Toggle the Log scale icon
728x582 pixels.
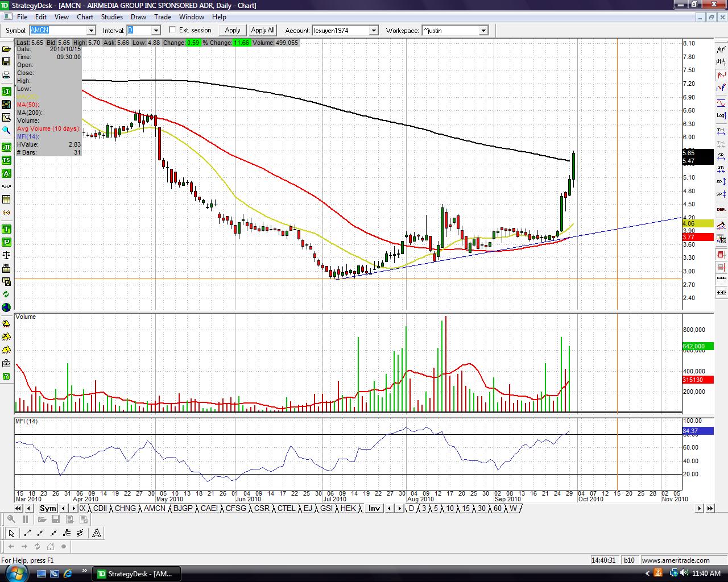(x=721, y=115)
